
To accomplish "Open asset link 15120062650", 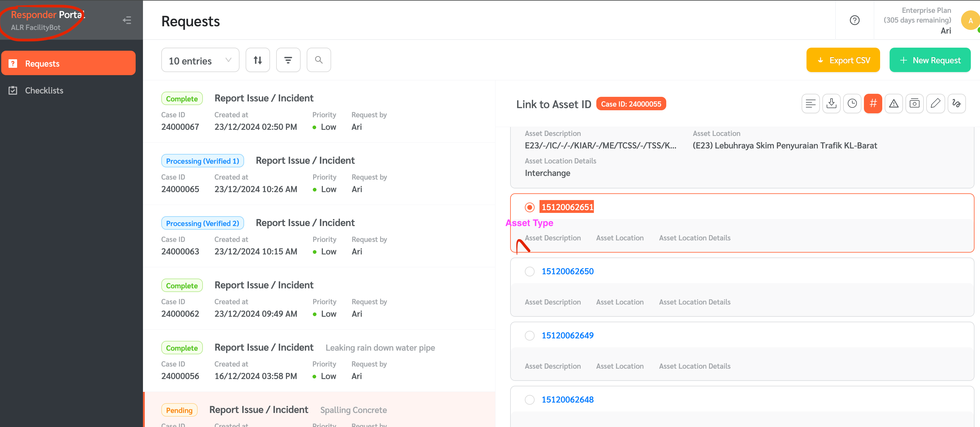I will 567,272.
